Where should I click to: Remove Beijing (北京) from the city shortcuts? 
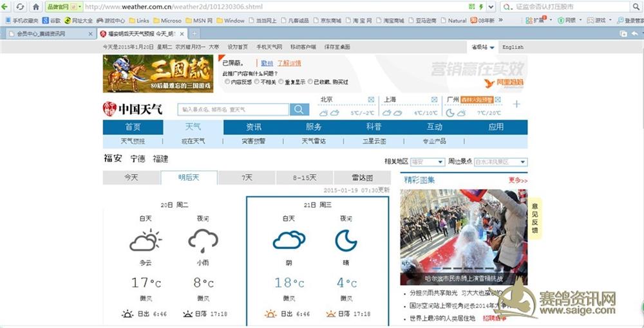[x=371, y=100]
